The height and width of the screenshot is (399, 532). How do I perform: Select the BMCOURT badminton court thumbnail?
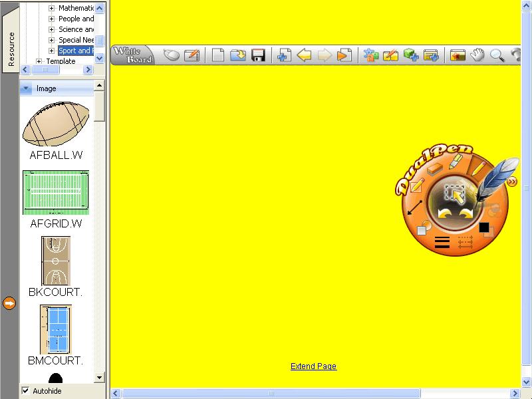[56, 329]
